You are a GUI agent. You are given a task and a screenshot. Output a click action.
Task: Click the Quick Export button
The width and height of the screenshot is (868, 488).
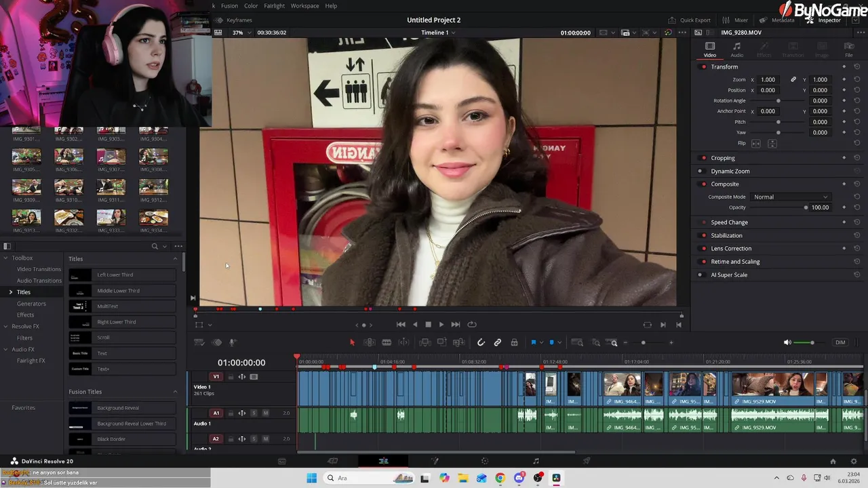coord(690,20)
